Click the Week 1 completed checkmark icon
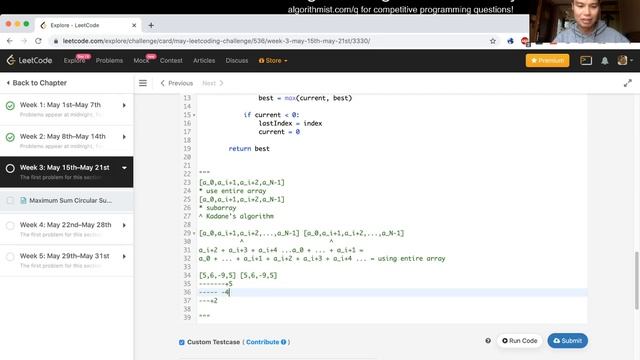This screenshot has width=640, height=360. (10, 106)
